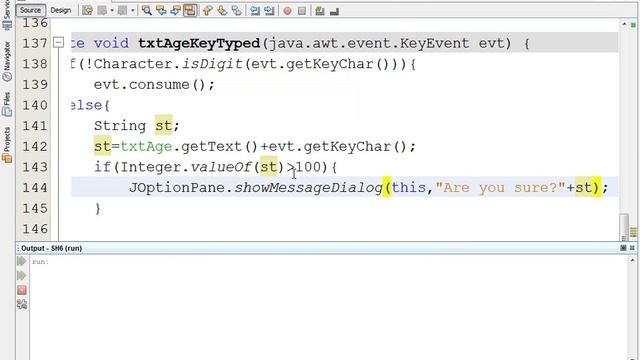Click Next Bookmark icon
The image size is (640, 360).
click(x=222, y=11)
